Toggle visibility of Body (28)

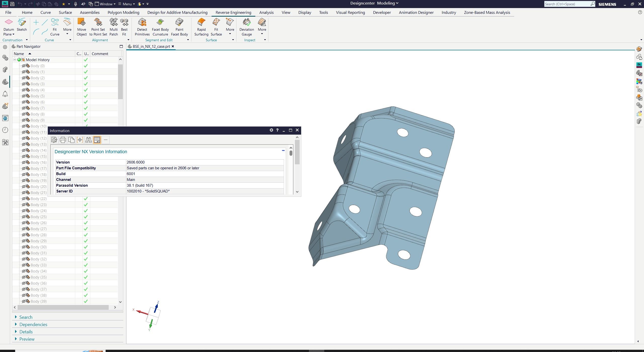[x=24, y=235]
